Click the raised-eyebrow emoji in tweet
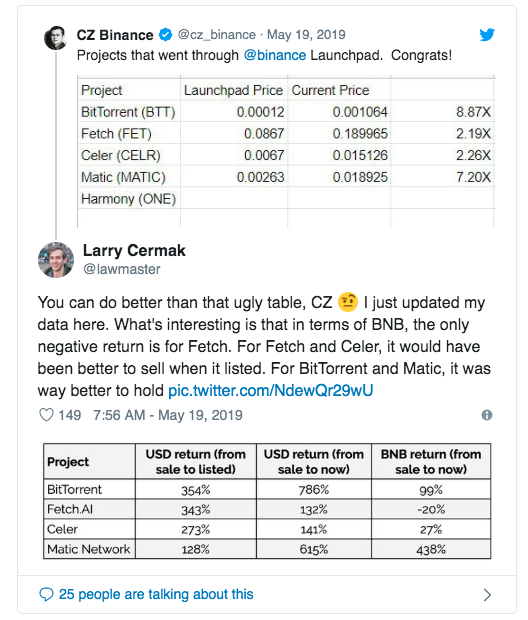528x620 pixels. (348, 302)
